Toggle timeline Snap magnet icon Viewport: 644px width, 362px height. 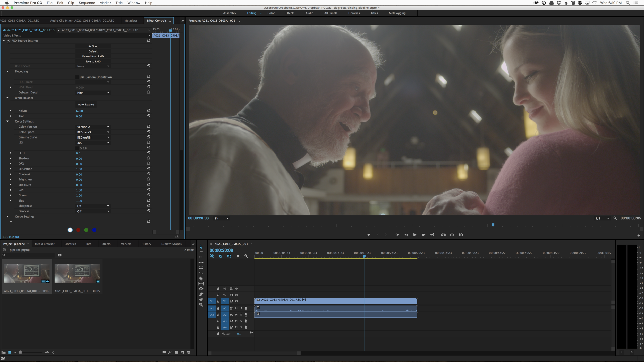(221, 256)
